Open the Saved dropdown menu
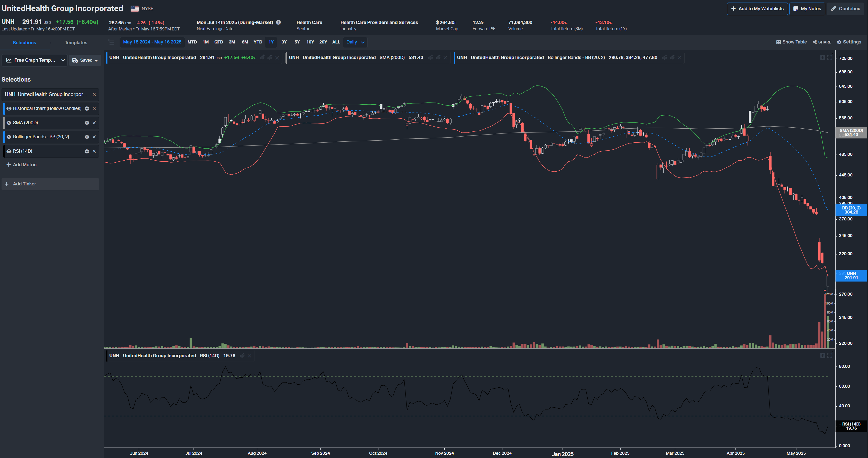868x458 pixels. click(x=85, y=60)
